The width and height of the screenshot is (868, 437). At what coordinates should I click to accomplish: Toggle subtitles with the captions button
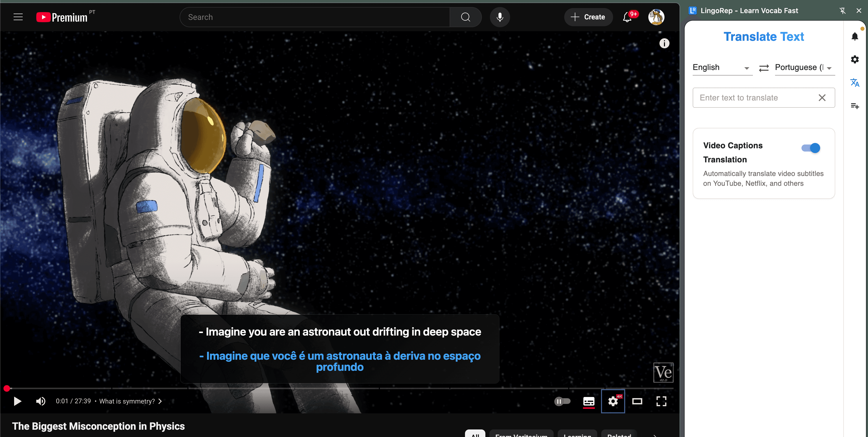589,401
